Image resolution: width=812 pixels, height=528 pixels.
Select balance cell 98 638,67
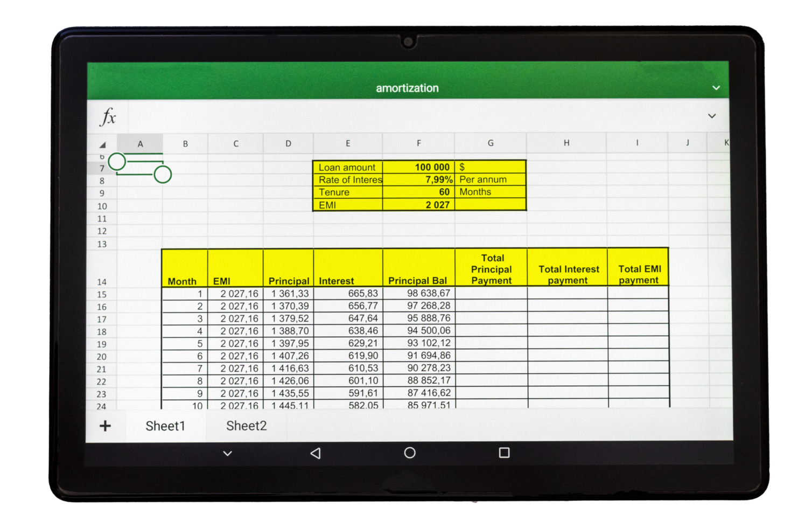419,293
